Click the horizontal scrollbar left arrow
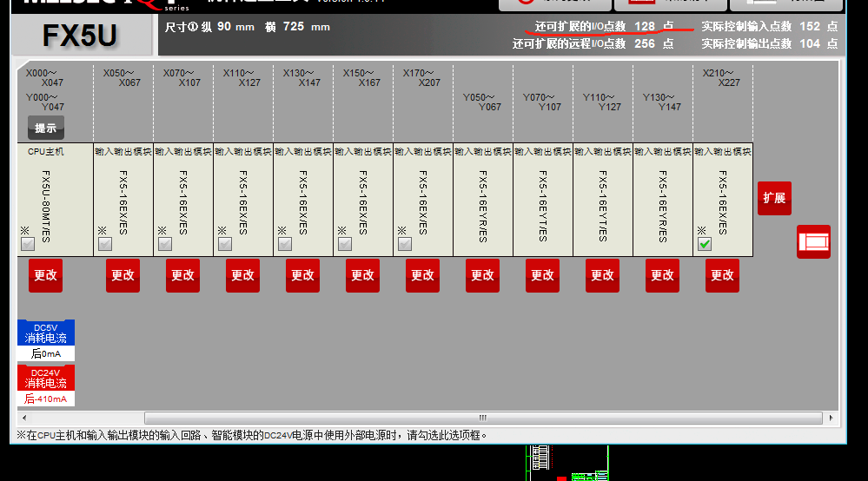 click(x=23, y=418)
